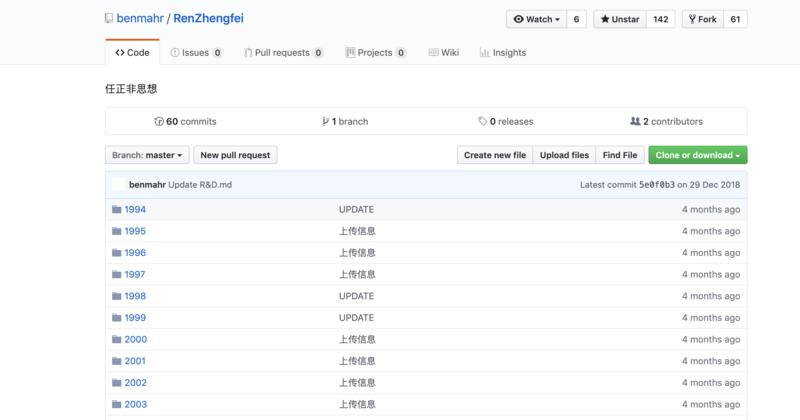Open the 1997 folder name link
Viewport: 800px width, 420px height.
(x=135, y=275)
